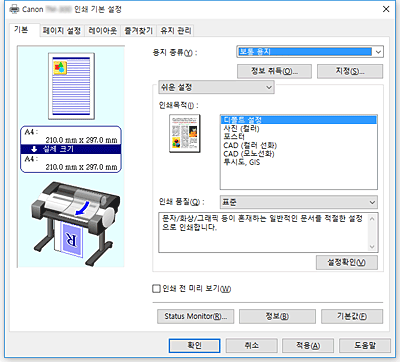Open Status Monitor button
The height and width of the screenshot is (362, 400).
click(x=195, y=316)
